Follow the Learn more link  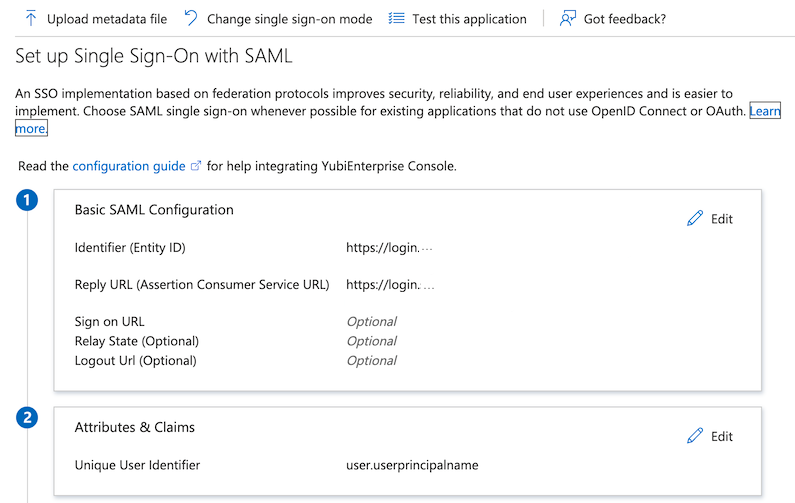765,111
